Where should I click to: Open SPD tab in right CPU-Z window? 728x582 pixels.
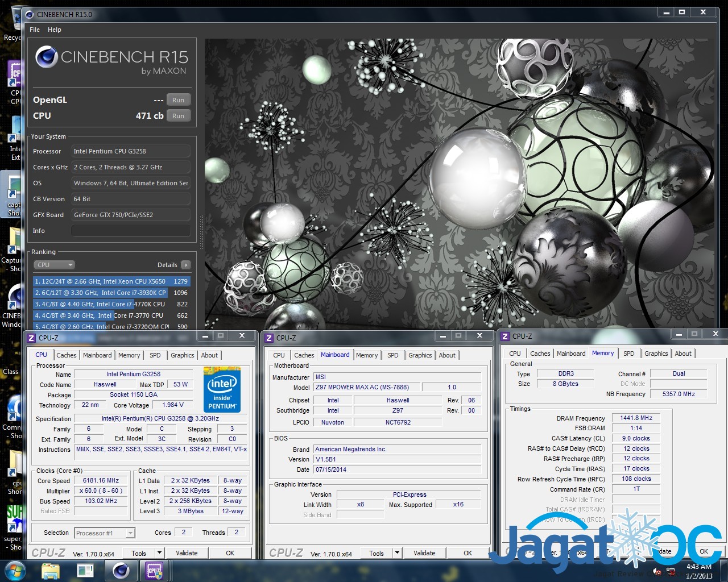point(629,354)
